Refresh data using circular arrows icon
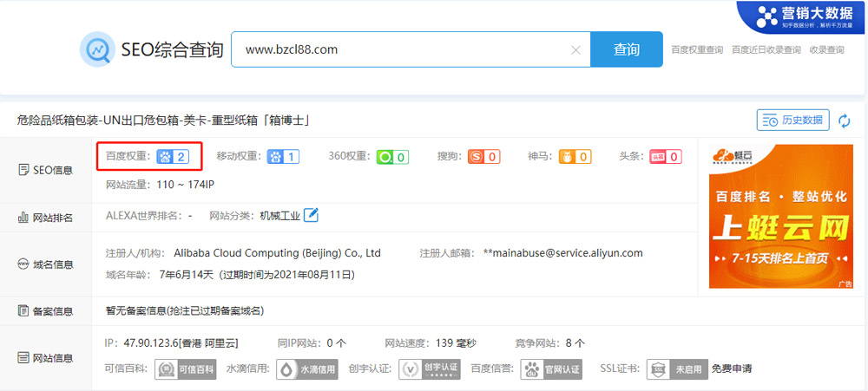The height and width of the screenshot is (391, 868). coord(845,121)
